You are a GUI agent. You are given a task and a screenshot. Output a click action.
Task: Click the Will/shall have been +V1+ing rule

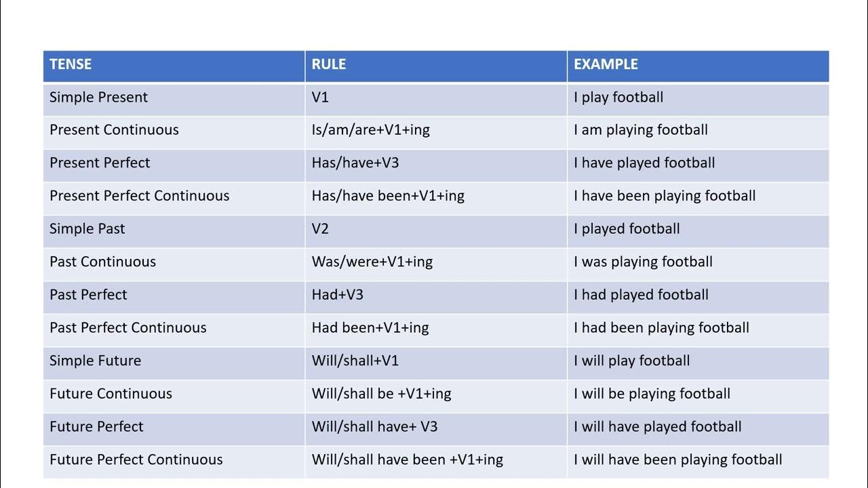click(x=408, y=460)
